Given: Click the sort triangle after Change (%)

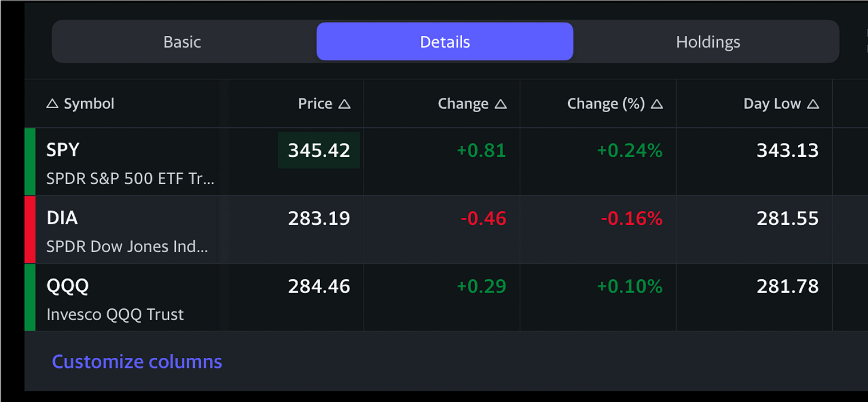Looking at the screenshot, I should [x=656, y=104].
